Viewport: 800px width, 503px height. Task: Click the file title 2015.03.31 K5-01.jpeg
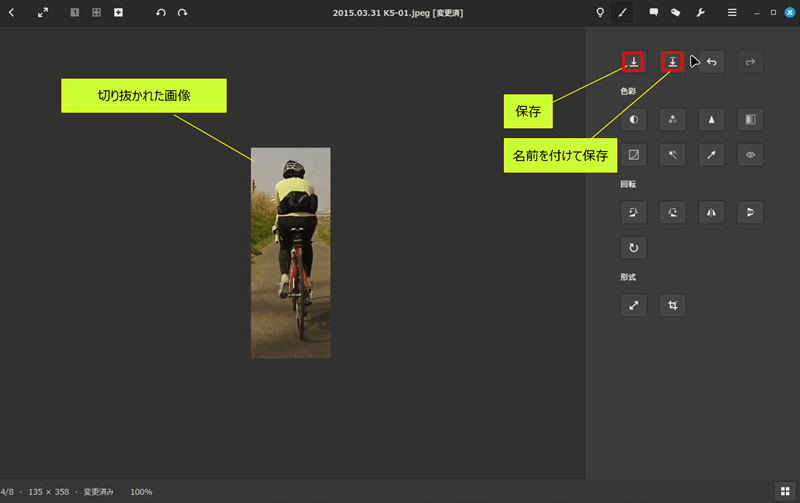coord(381,13)
